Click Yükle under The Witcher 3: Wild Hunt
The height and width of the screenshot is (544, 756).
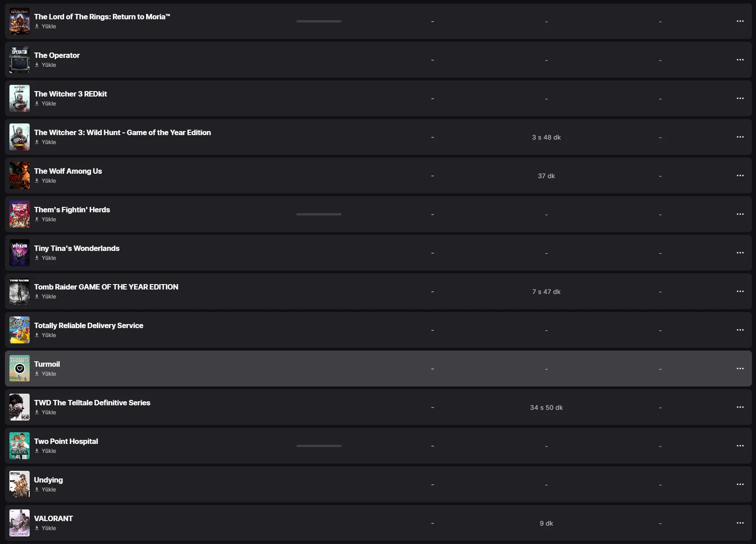49,142
